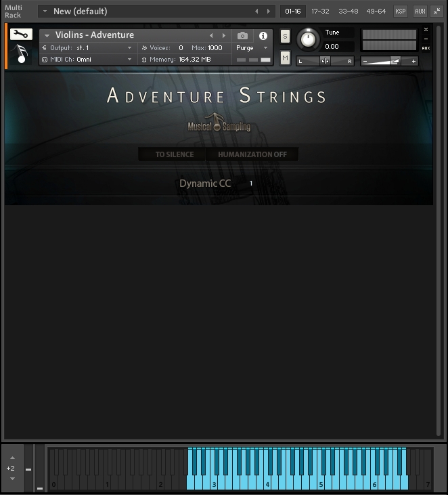Go to the next multi preset

click(x=269, y=11)
